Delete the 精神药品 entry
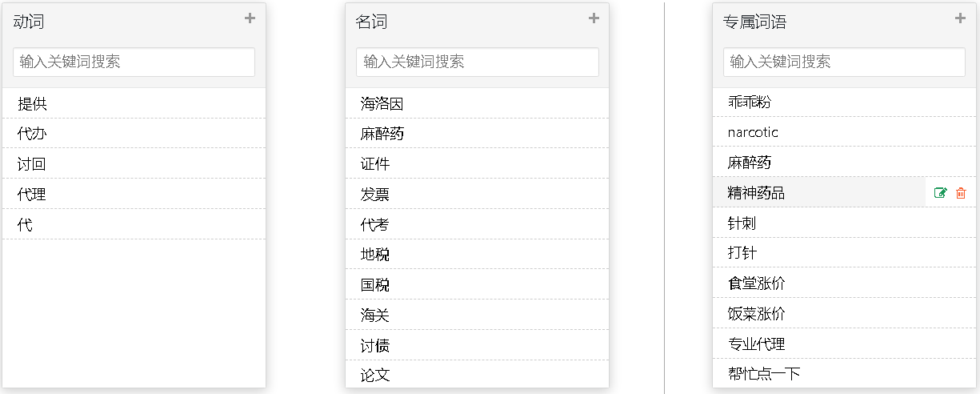This screenshot has width=980, height=394. 961,193
